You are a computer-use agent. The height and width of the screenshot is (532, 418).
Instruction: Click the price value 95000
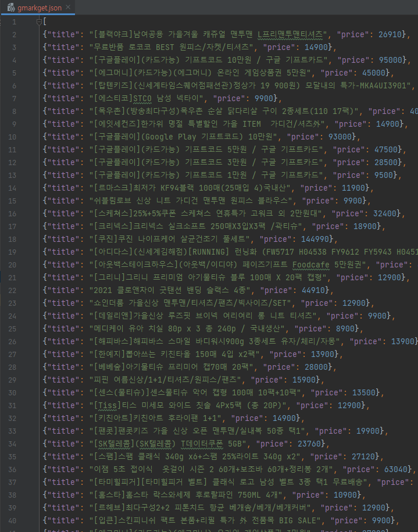pyautogui.click(x=391, y=60)
